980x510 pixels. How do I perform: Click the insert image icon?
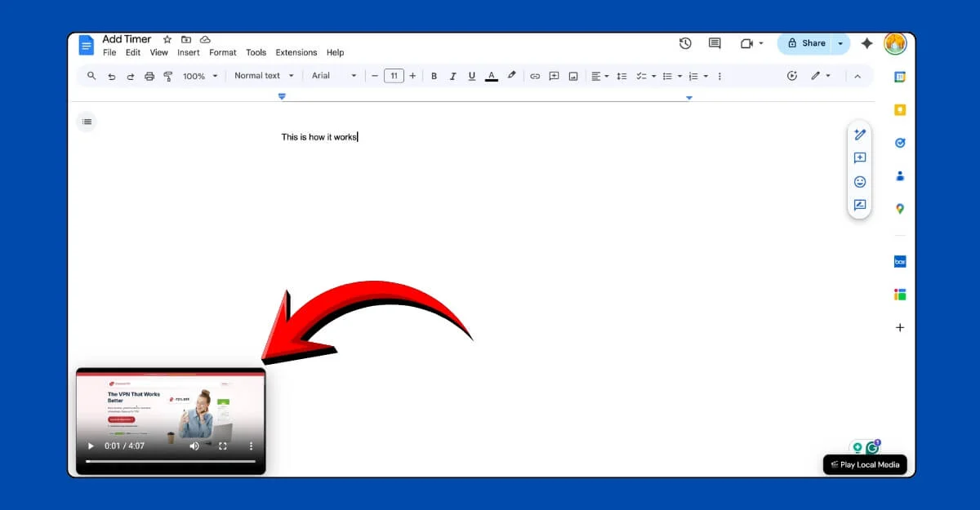[x=573, y=76]
